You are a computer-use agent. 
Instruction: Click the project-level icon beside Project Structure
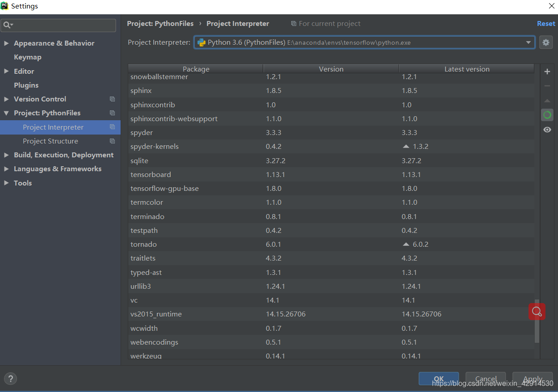click(x=112, y=141)
